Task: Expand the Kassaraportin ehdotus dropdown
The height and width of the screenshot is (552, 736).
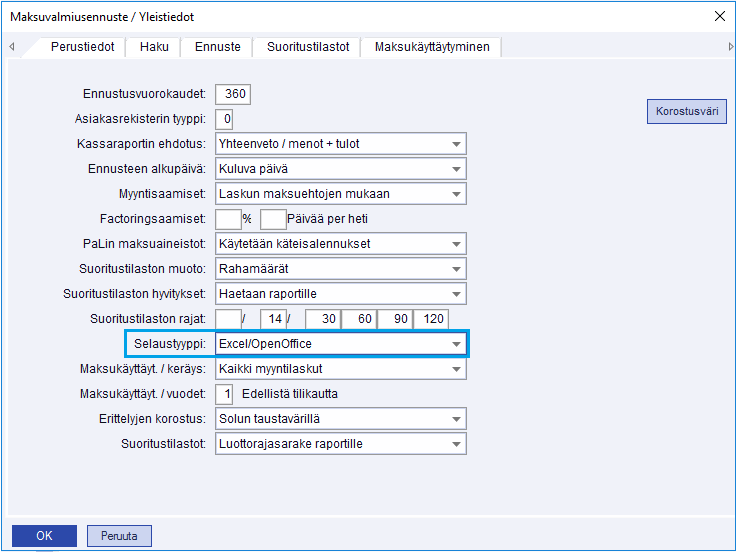Action: click(x=456, y=144)
